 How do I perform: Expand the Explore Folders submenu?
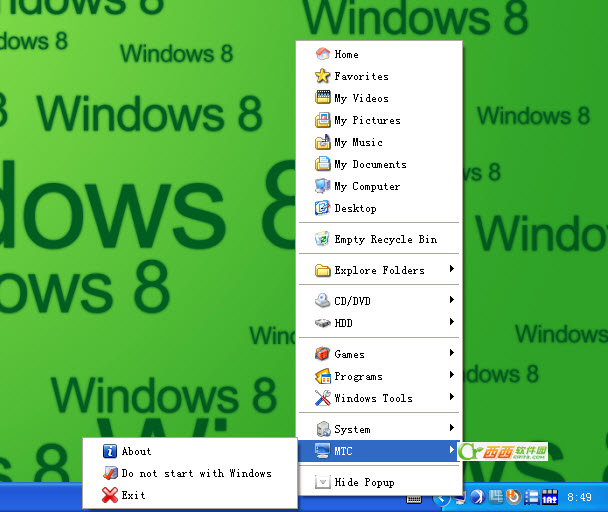point(379,270)
